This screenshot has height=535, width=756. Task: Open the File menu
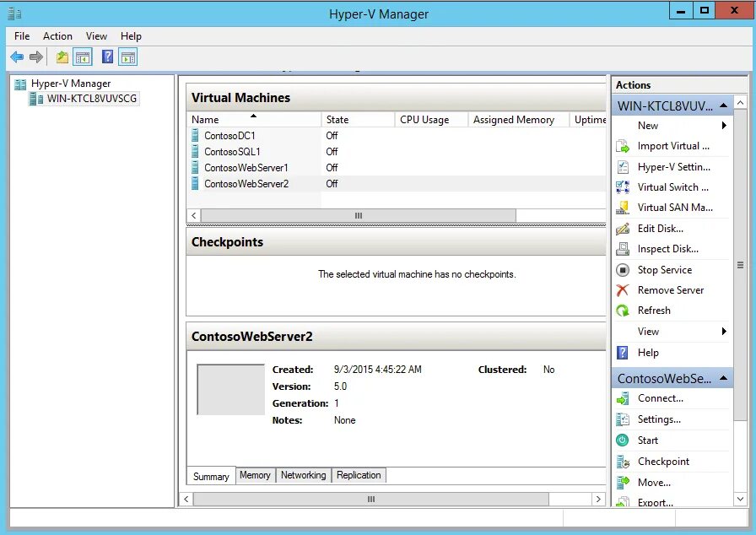22,36
